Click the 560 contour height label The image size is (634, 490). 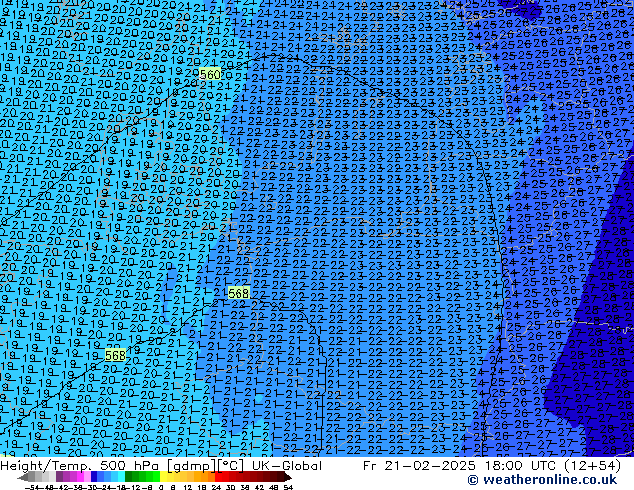[x=210, y=74]
